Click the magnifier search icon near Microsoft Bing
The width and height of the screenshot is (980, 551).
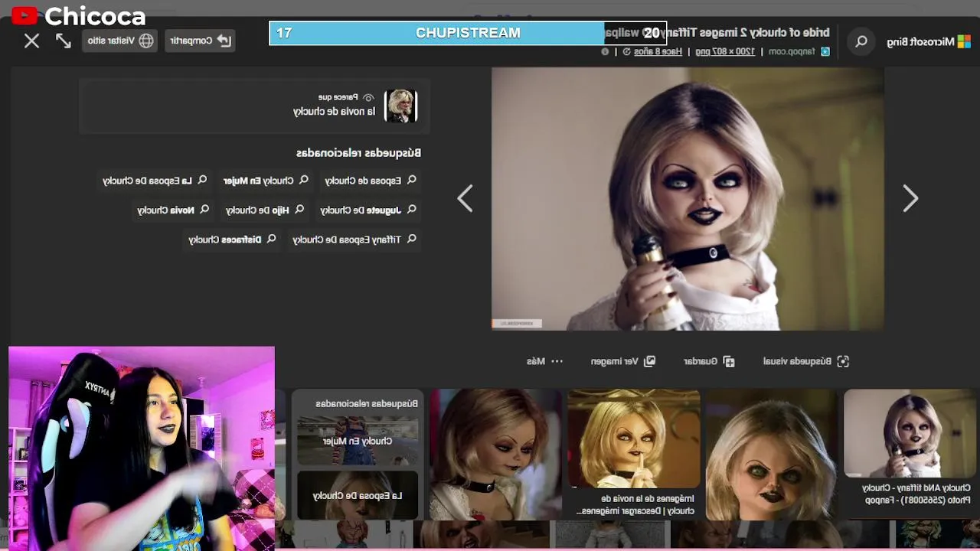(x=861, y=42)
